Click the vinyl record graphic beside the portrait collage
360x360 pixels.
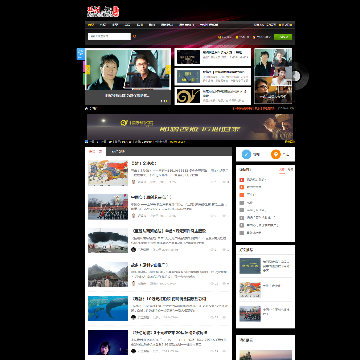(x=301, y=76)
